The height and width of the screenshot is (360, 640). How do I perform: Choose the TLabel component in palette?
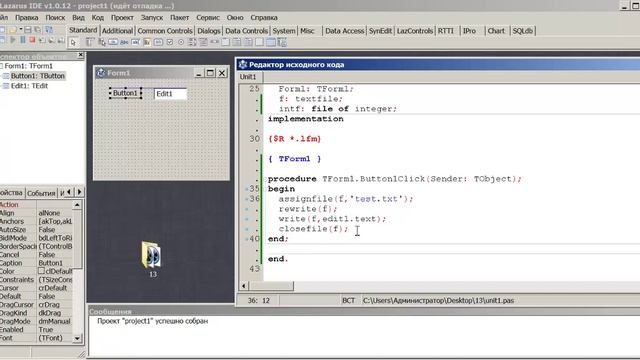click(x=124, y=42)
